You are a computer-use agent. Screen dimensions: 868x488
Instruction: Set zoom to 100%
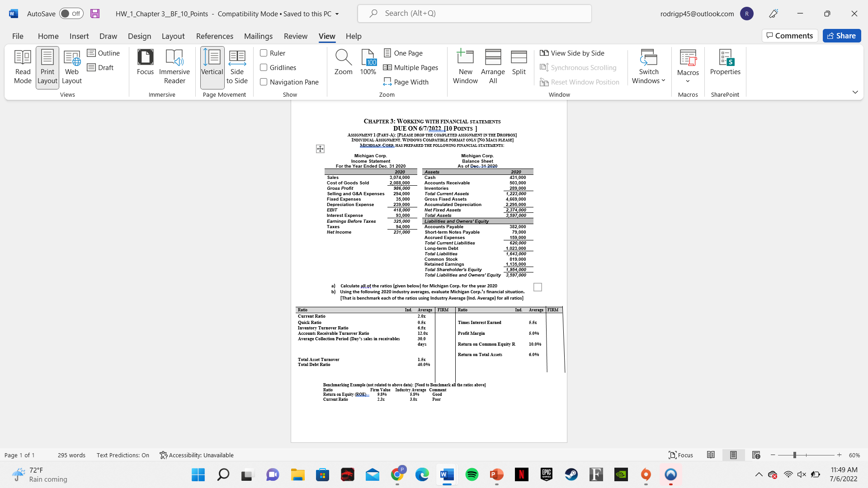(x=368, y=62)
